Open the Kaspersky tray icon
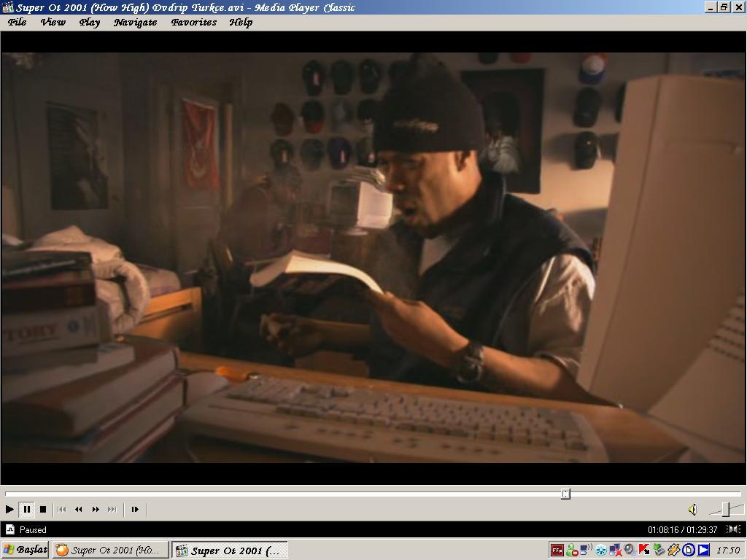This screenshot has height=560, width=747. point(644,551)
